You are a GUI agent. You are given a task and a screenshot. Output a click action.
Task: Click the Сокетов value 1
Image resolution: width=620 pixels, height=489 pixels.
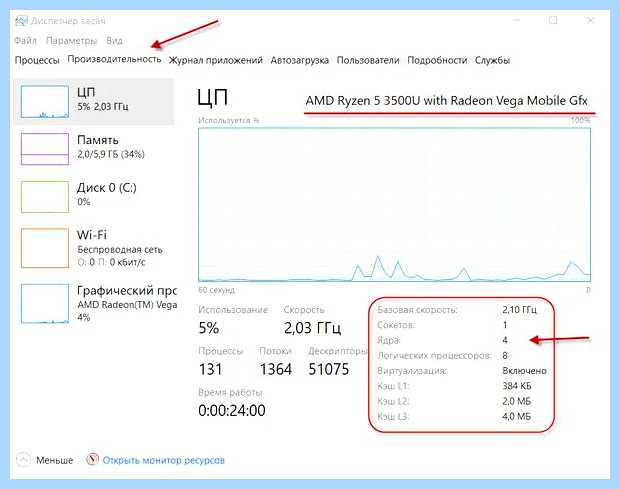pyautogui.click(x=505, y=325)
